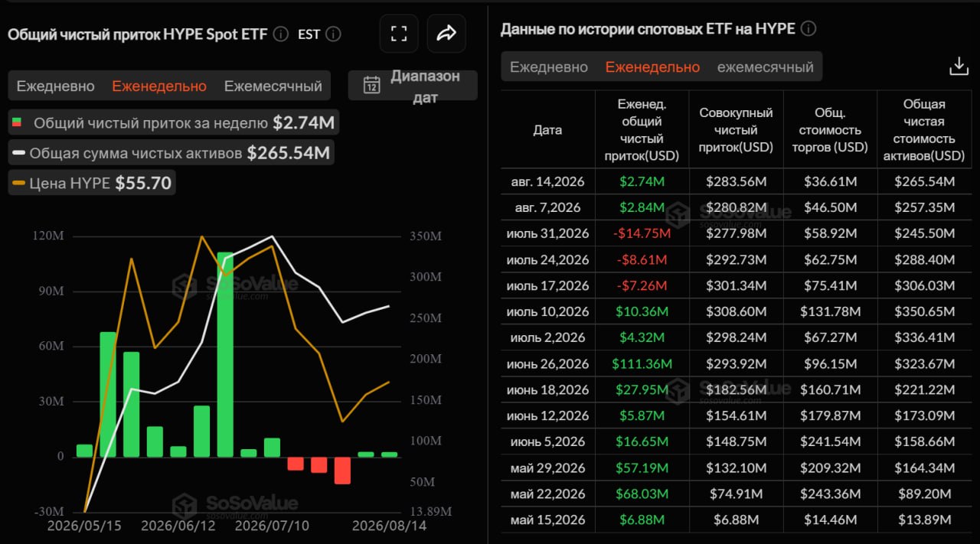Click the -$7.26M weekly outflow value
Viewport: 980px width, 544px height.
coord(642,285)
